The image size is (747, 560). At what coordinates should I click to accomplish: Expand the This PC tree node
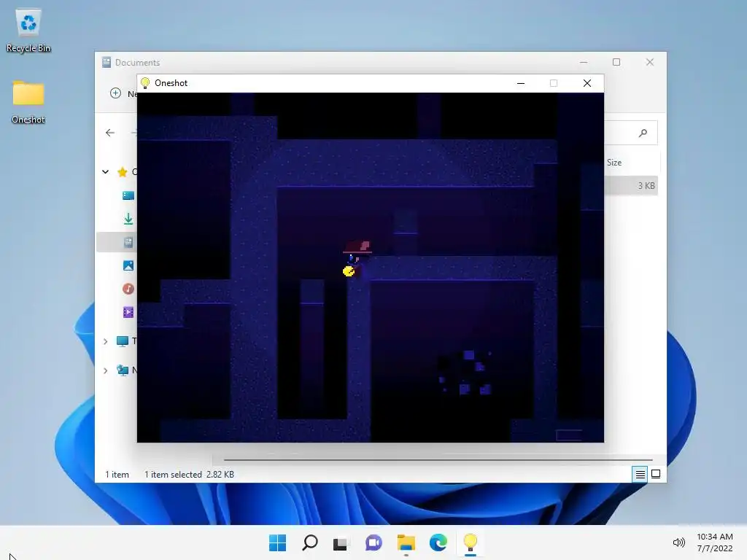[x=106, y=341]
